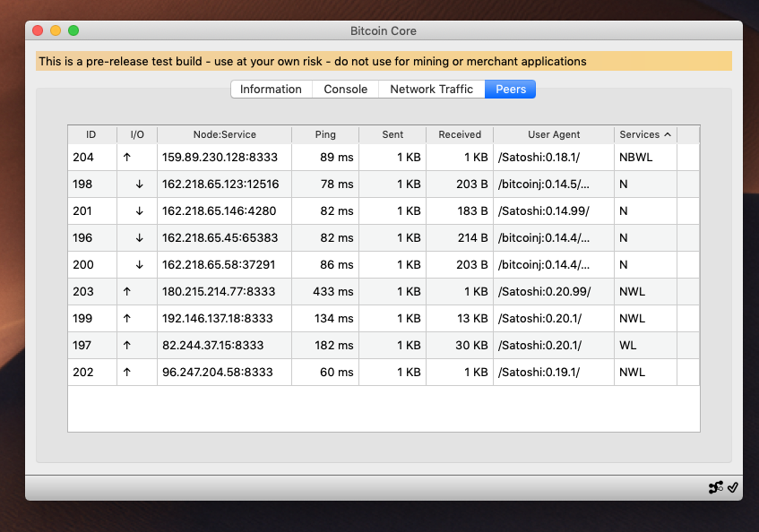
Task: Minimize the Bitcoin Core window
Action: pos(56,30)
